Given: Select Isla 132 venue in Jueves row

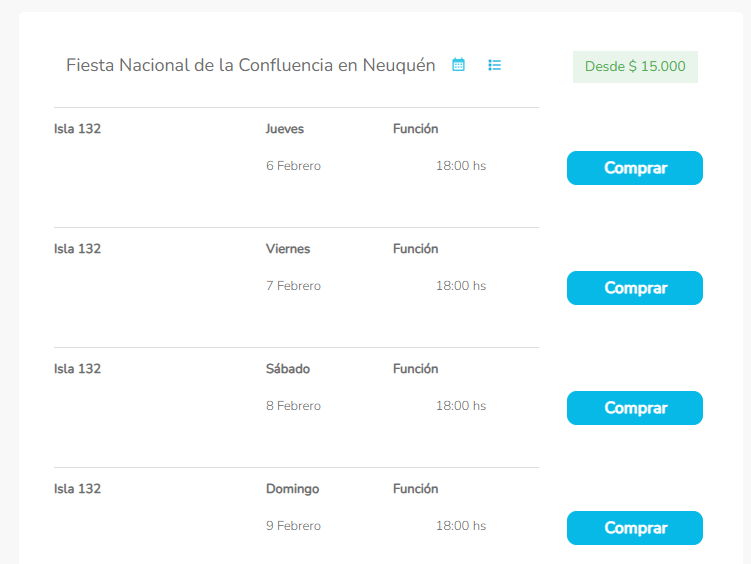Looking at the screenshot, I should coord(78,129).
